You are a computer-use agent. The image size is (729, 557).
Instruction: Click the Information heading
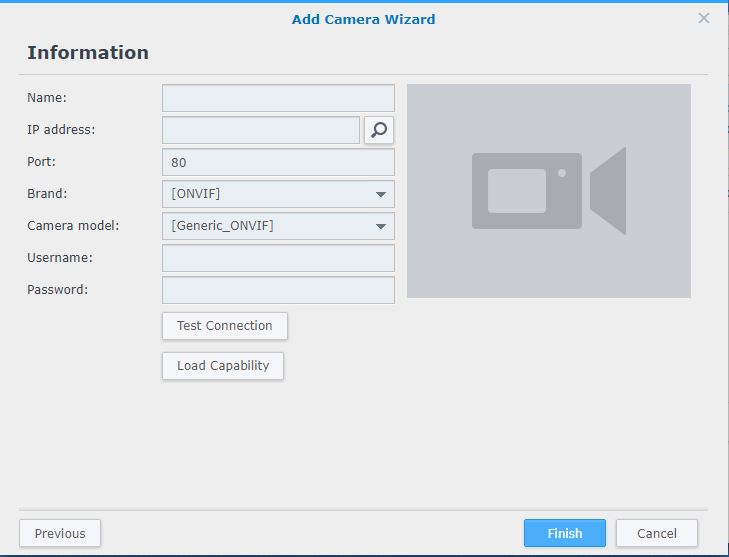point(88,53)
